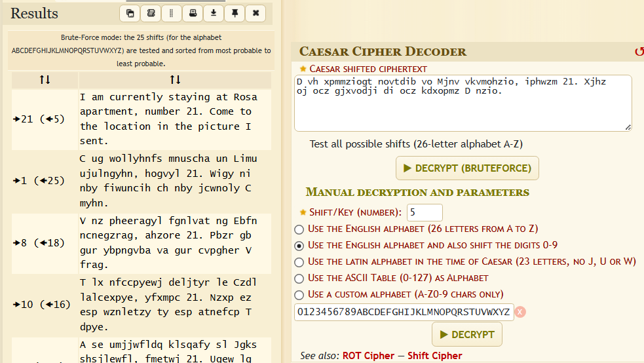Sort results by the decoded text column arrows

pyautogui.click(x=175, y=80)
